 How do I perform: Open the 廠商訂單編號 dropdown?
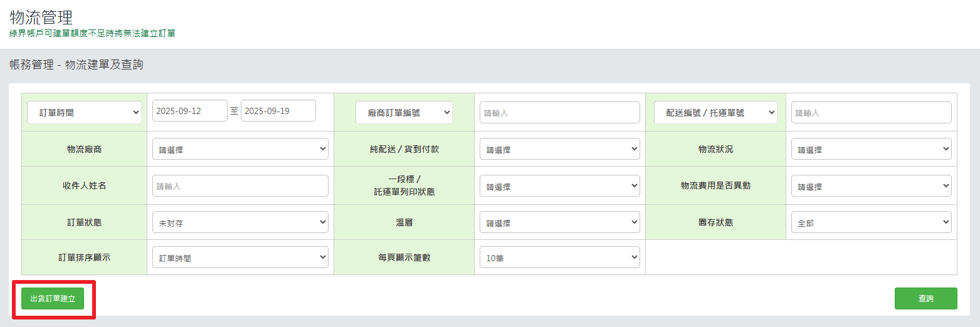404,113
